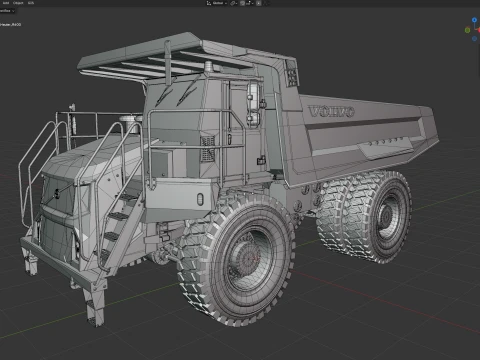
Task: Click the green Y axis gizmo handle
Action: (x=467, y=30)
